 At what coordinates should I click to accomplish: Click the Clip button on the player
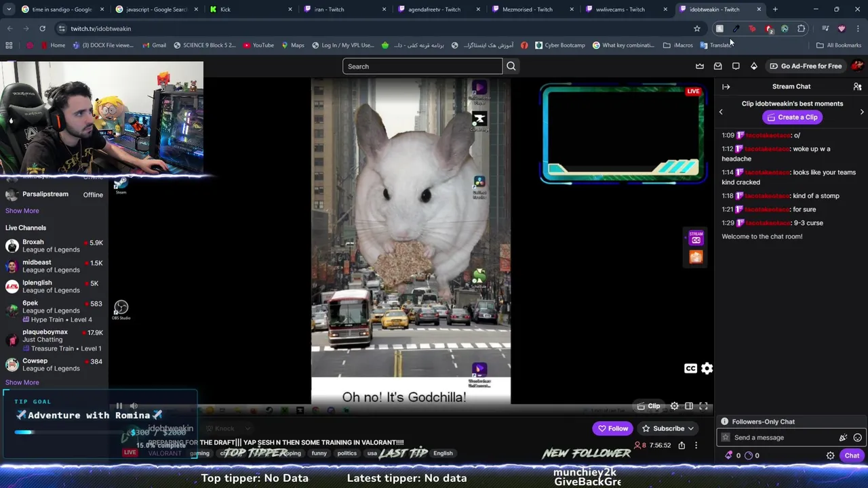coord(648,406)
